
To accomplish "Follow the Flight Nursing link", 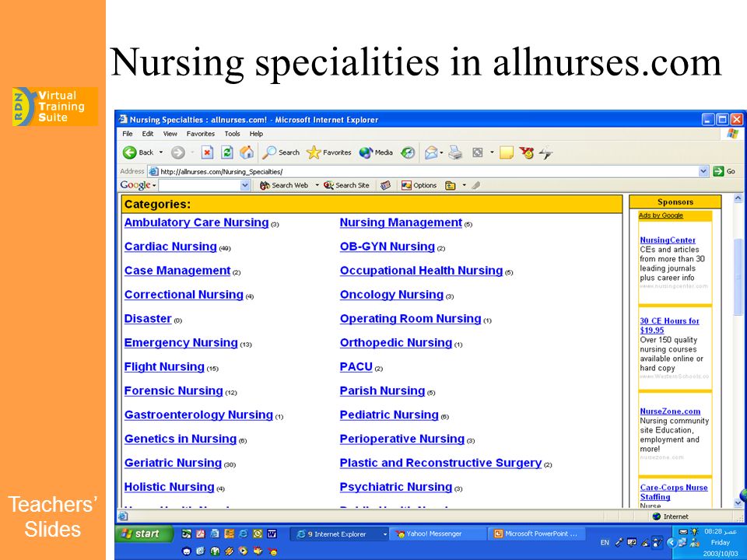I will point(164,366).
